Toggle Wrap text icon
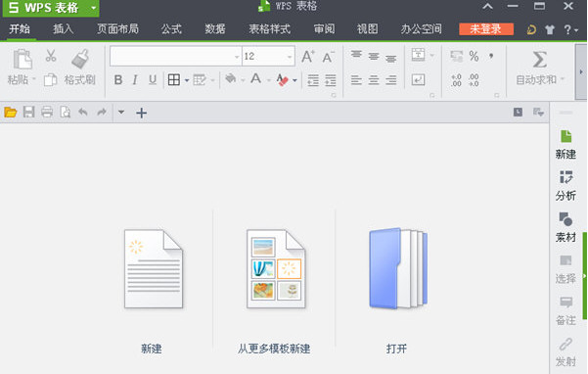Screen dimensions: 588x374 pos(418,79)
